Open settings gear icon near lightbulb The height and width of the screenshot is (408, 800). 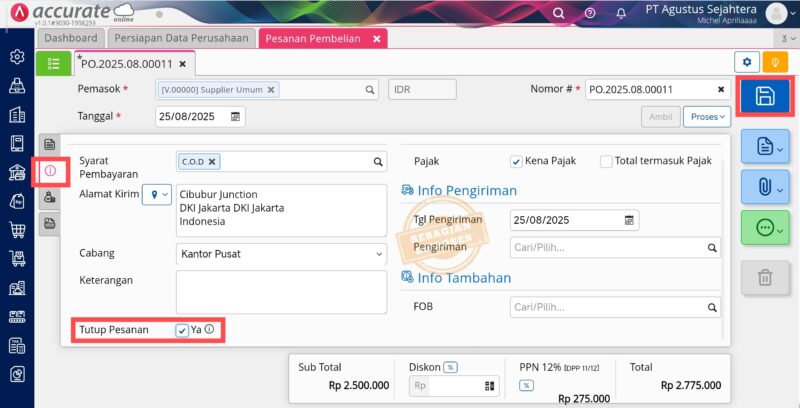click(746, 62)
